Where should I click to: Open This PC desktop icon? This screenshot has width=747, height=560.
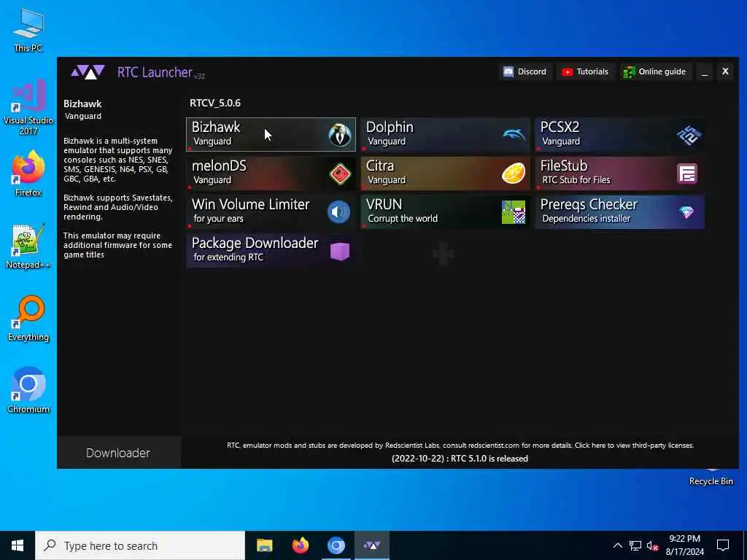point(28,31)
